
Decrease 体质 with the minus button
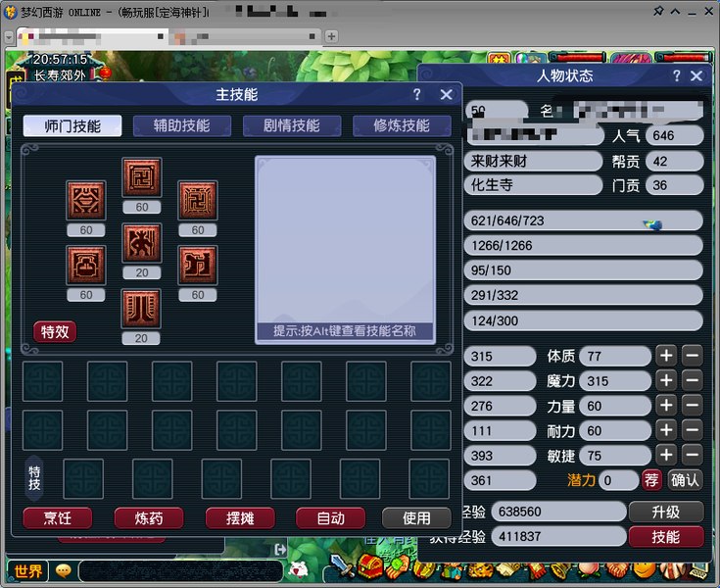click(693, 356)
